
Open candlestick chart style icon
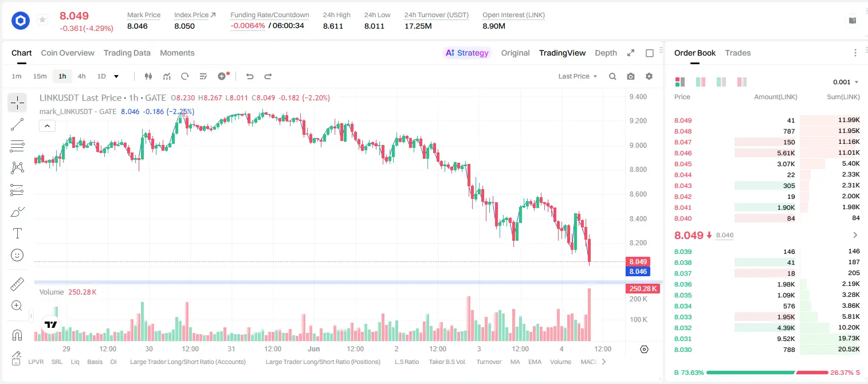coord(148,76)
